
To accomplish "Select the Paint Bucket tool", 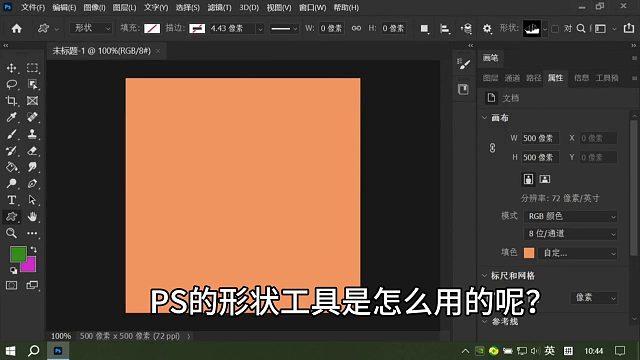I will click(11, 167).
